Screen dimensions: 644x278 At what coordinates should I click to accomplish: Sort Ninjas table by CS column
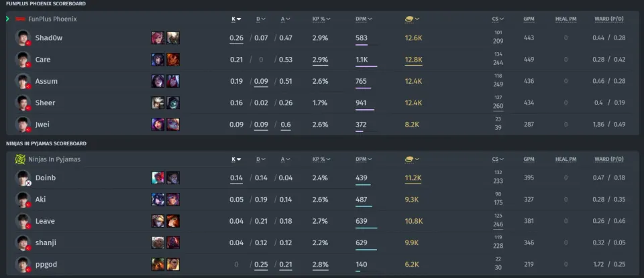[498, 159]
